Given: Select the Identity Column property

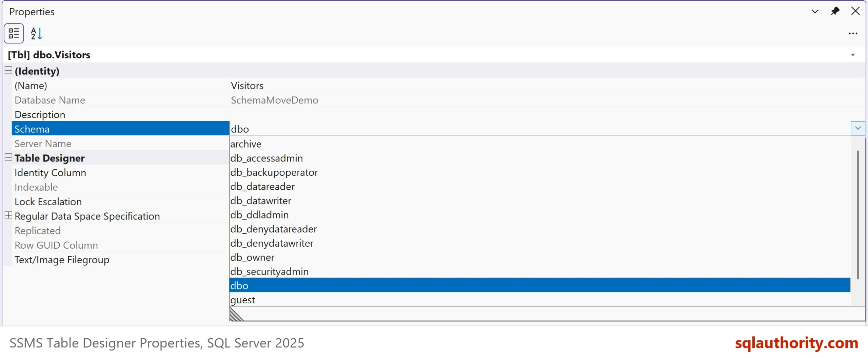Looking at the screenshot, I should coord(120,172).
